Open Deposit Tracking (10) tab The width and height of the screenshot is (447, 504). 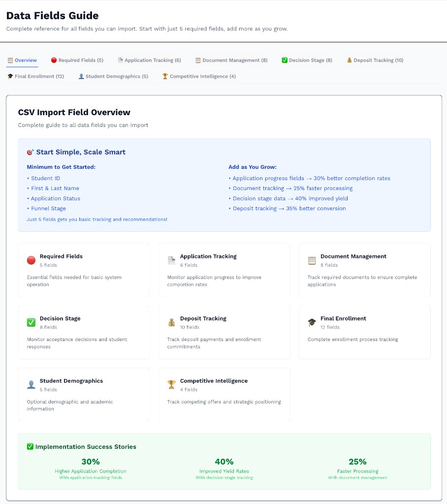coord(375,60)
